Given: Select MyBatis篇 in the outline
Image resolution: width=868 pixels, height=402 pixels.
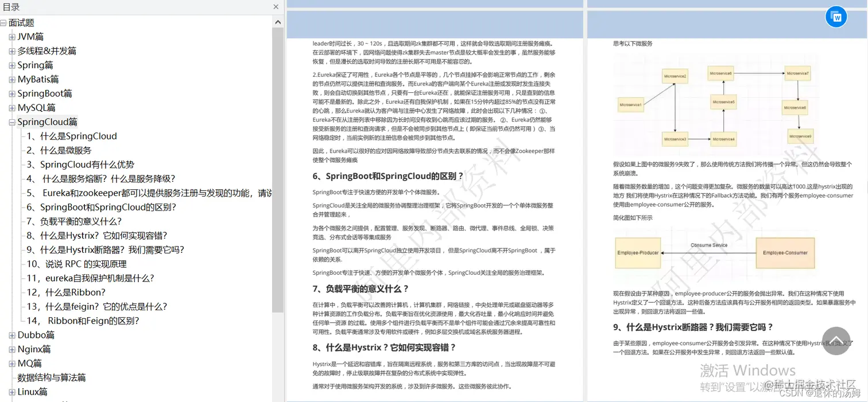Looking at the screenshot, I should (38, 80).
